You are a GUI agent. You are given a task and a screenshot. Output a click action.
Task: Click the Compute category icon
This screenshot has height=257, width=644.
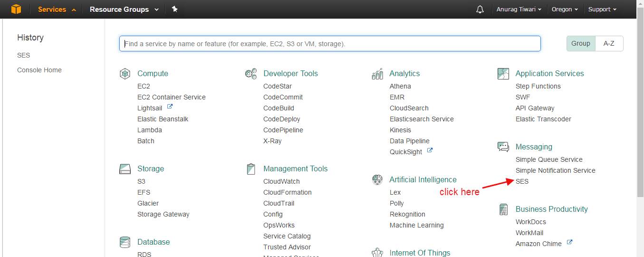(x=125, y=74)
